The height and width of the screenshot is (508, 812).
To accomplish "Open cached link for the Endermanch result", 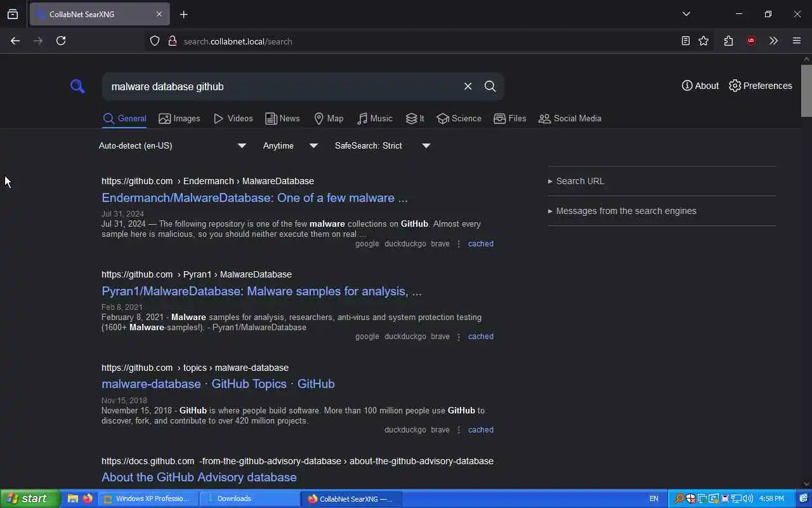I will (x=480, y=244).
